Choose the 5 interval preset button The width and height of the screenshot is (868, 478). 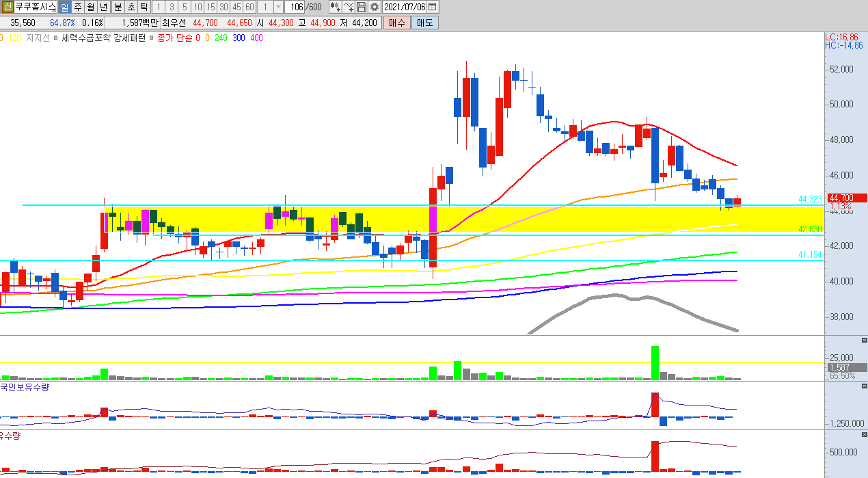[185, 7]
